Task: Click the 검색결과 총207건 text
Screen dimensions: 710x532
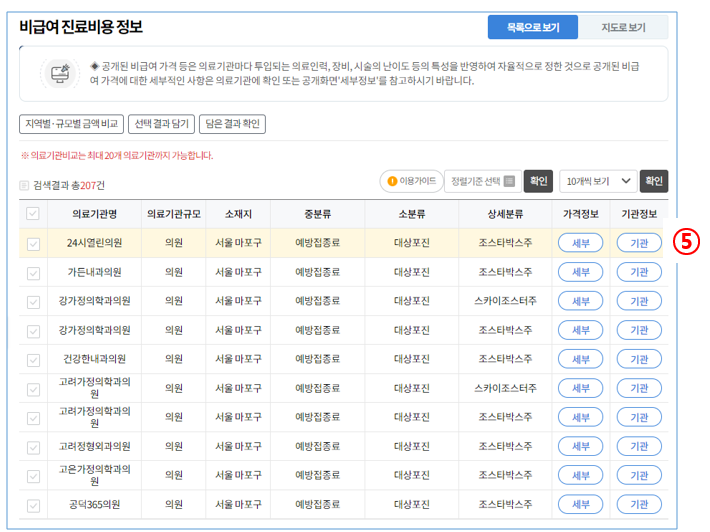Action: tap(69, 185)
